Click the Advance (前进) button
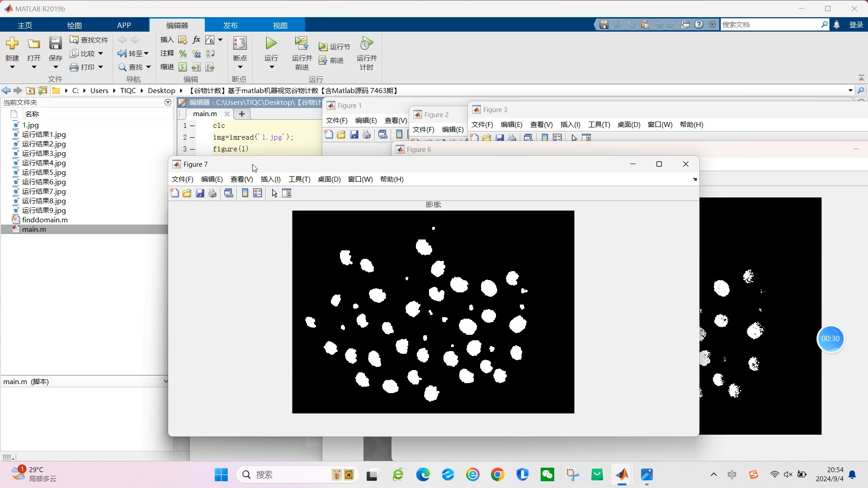Viewport: 868px width, 488px height. [x=331, y=60]
